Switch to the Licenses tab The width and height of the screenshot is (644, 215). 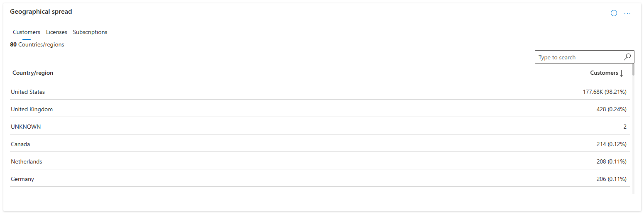point(56,32)
